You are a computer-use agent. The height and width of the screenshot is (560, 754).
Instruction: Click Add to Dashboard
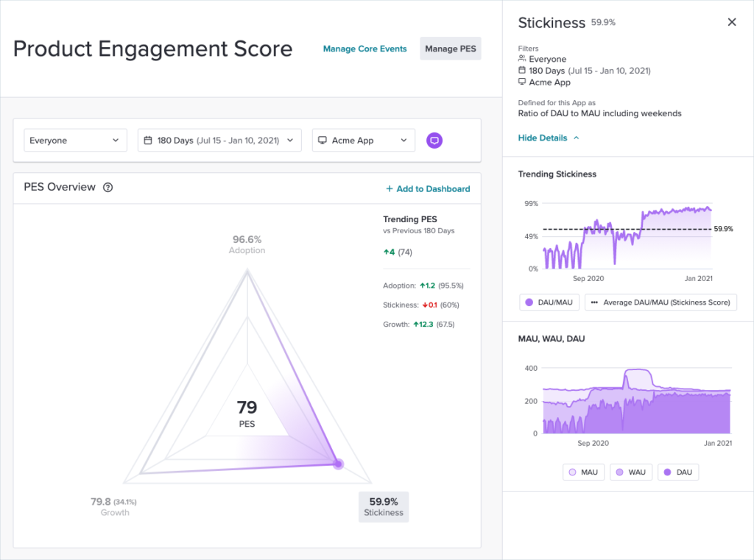(x=428, y=188)
